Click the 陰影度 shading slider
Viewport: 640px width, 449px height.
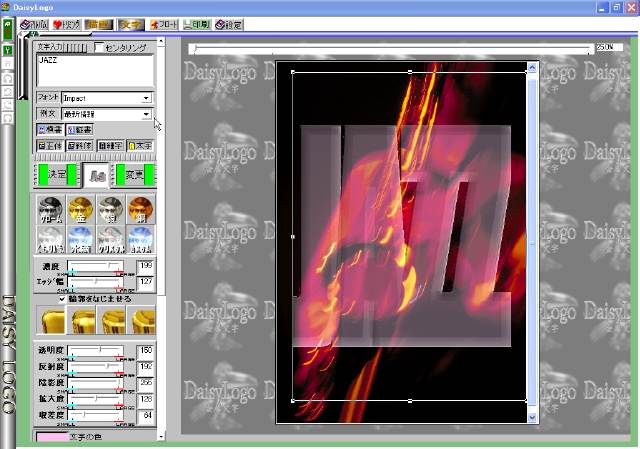point(96,383)
